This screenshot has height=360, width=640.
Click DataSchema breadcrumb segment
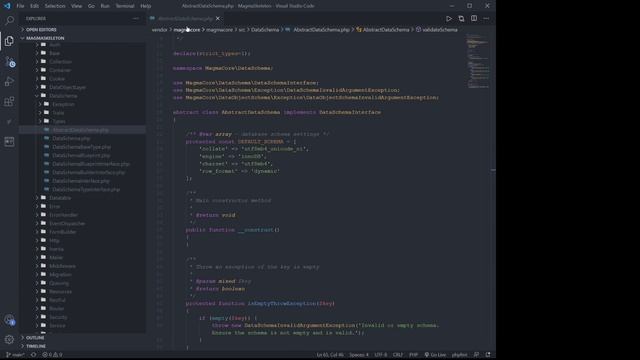coord(265,30)
